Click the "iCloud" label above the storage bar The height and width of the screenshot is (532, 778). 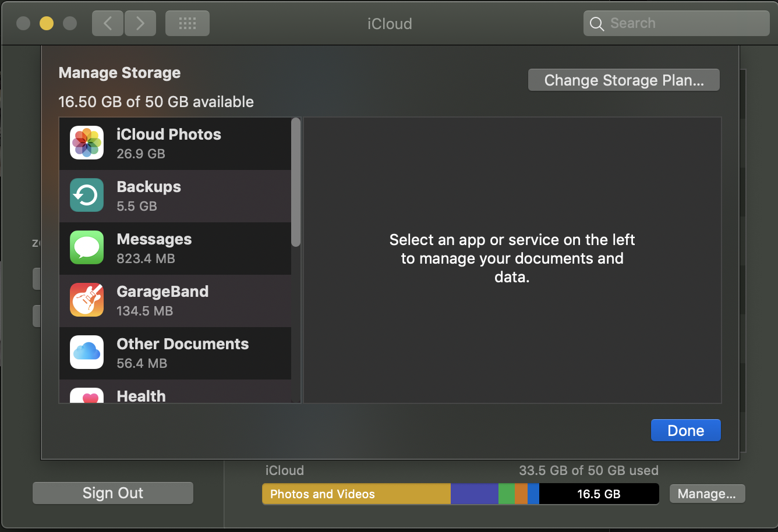(285, 470)
